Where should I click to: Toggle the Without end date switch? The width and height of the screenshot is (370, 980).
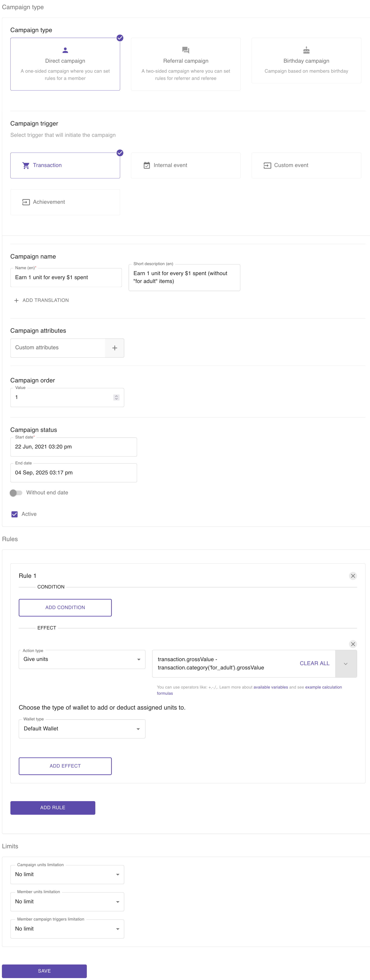coord(16,493)
